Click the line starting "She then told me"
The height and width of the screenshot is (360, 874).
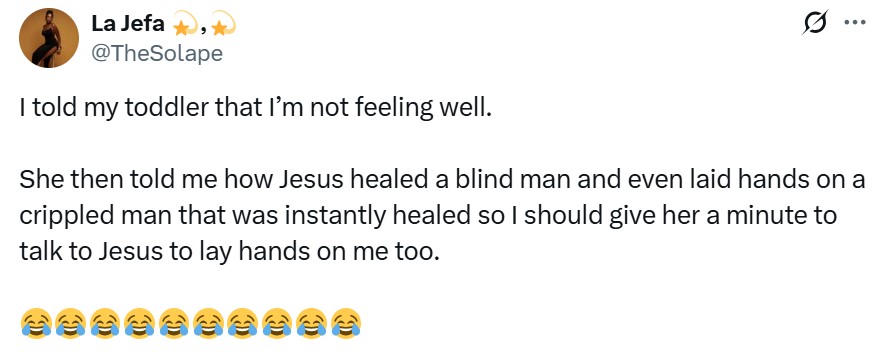tap(443, 181)
